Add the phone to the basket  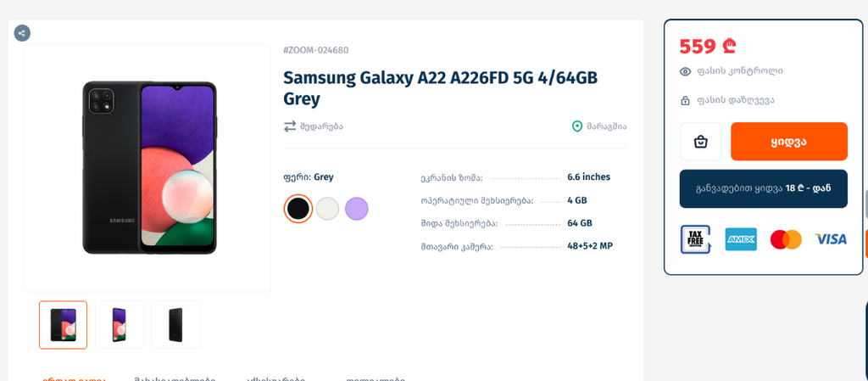(700, 142)
